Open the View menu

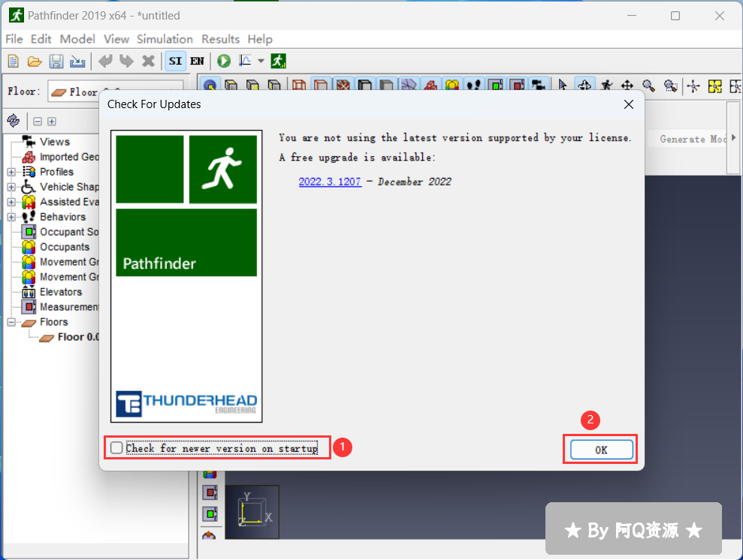116,39
